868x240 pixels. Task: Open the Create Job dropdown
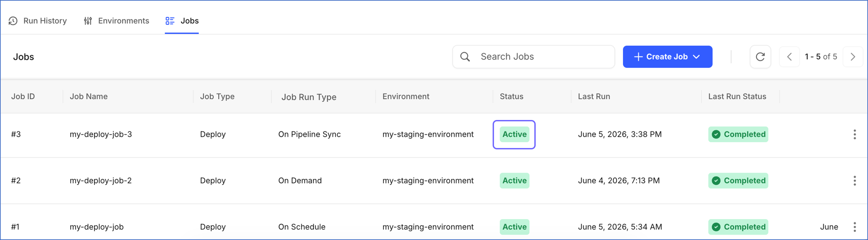pyautogui.click(x=667, y=57)
